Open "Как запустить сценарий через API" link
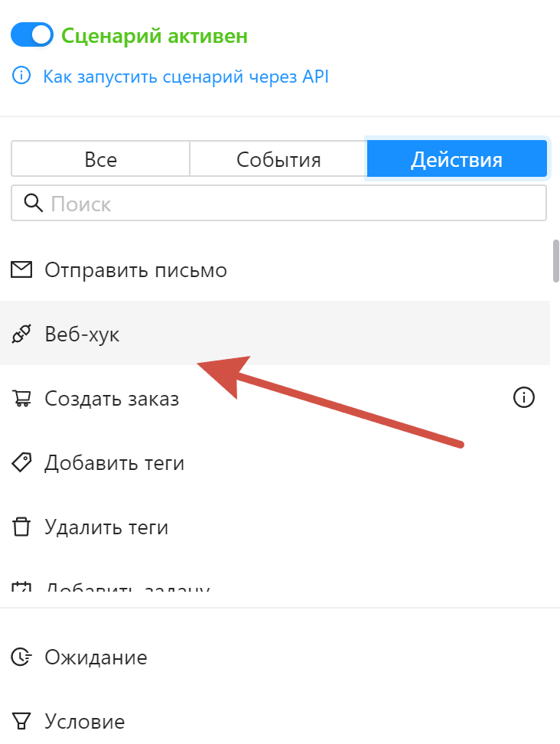Screen dimensions: 560x744 (185, 77)
